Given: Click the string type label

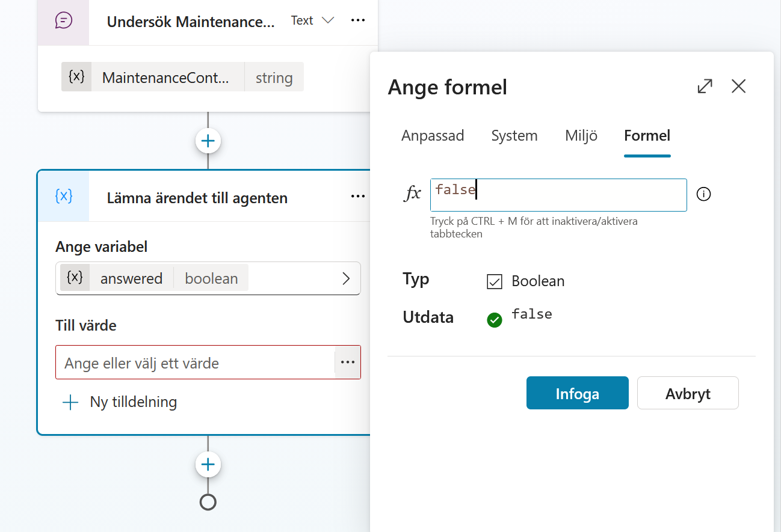Looking at the screenshot, I should click(274, 78).
